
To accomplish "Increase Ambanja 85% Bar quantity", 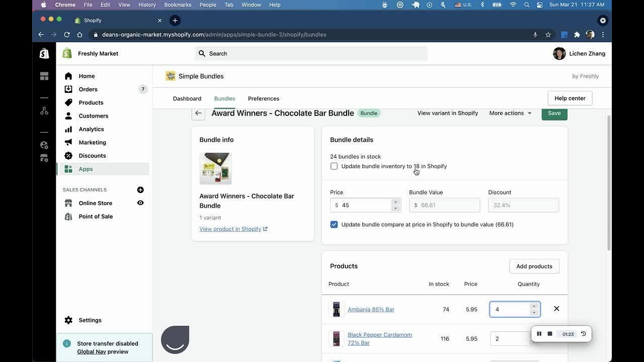I will 534,306.
